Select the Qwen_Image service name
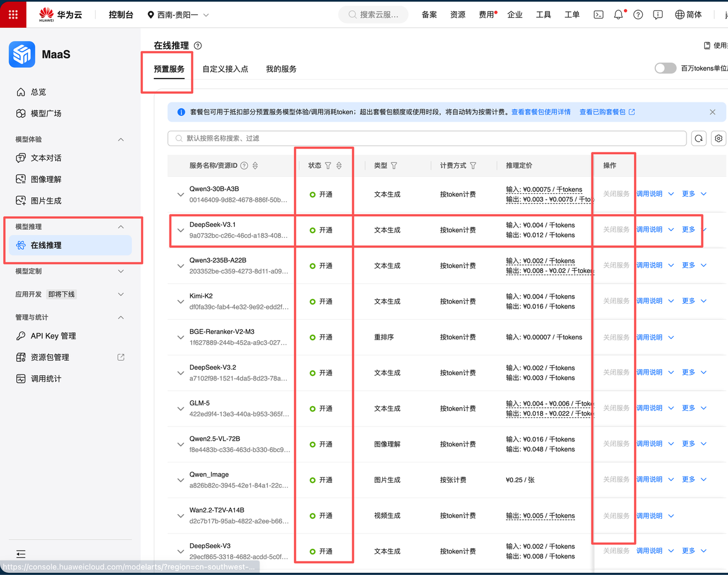Viewport: 728px width, 575px height. click(x=209, y=474)
